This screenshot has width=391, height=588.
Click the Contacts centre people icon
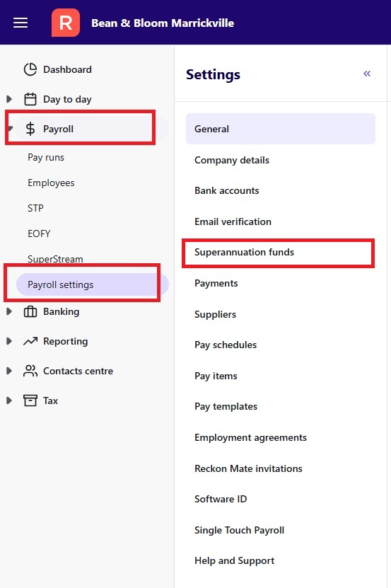pyautogui.click(x=30, y=371)
